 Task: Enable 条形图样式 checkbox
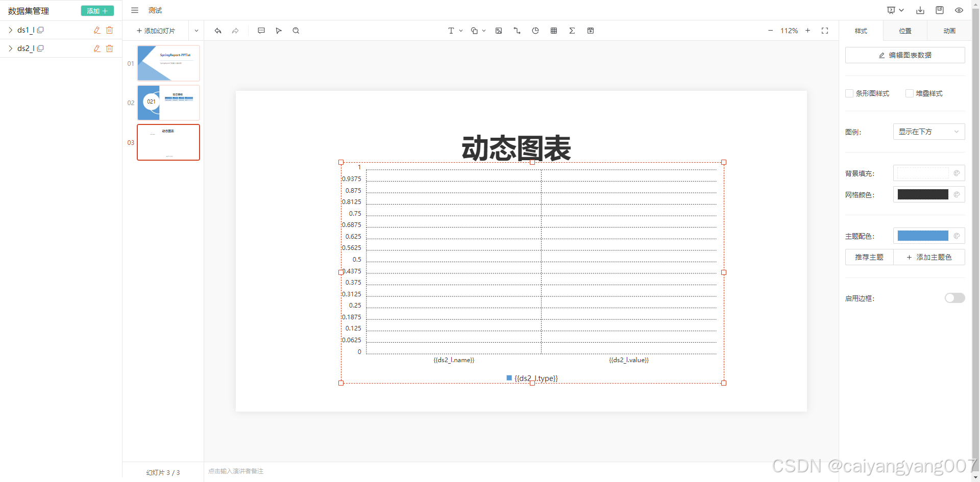849,93
